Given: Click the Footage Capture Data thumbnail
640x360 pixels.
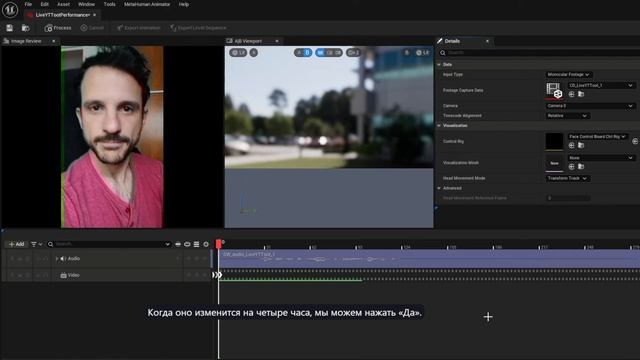Looking at the screenshot, I should (x=554, y=90).
